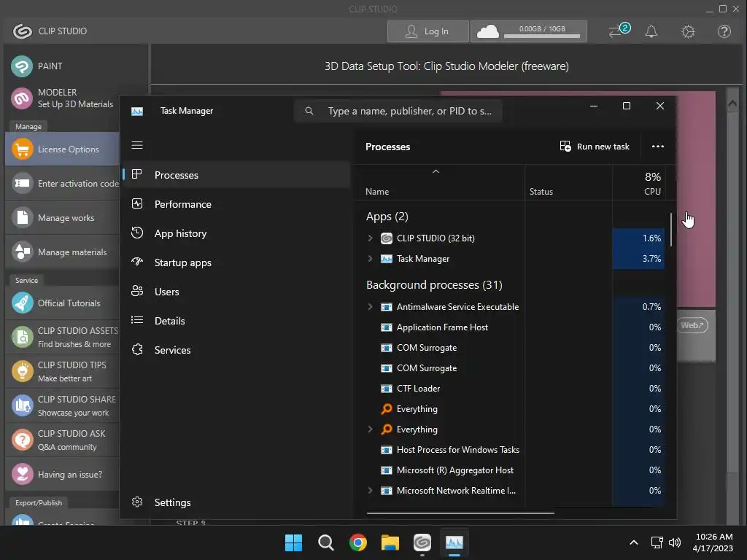This screenshot has width=747, height=560.
Task: Expand Microsoft Network Realtime process
Action: point(370,491)
